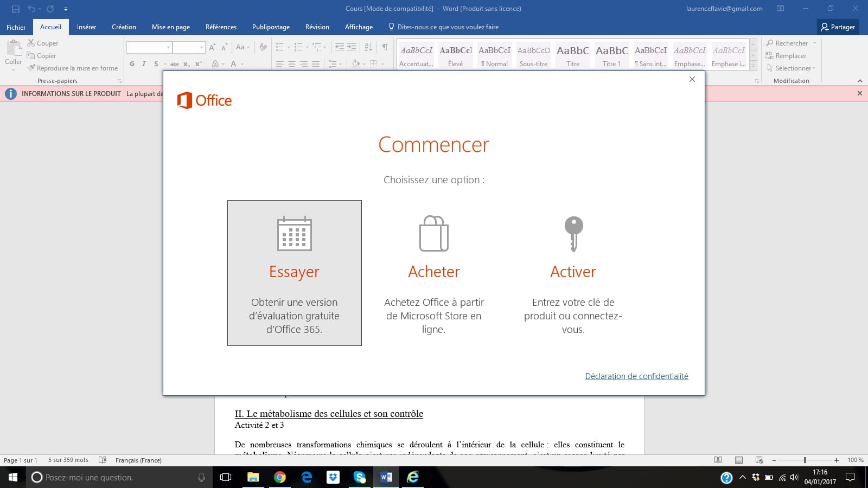Click the Coller paste icon
Screen dimensions: 868x488
pos(14,49)
